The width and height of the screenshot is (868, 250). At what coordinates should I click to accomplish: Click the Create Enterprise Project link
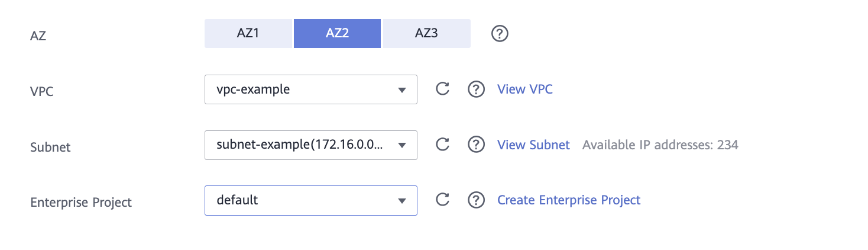[x=569, y=200]
